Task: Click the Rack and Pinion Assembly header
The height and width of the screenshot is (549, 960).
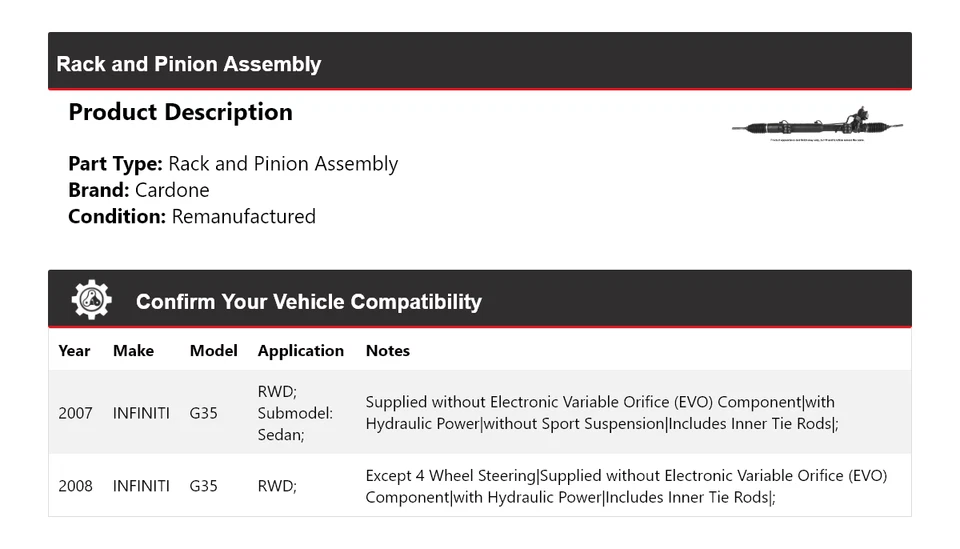Action: click(189, 64)
